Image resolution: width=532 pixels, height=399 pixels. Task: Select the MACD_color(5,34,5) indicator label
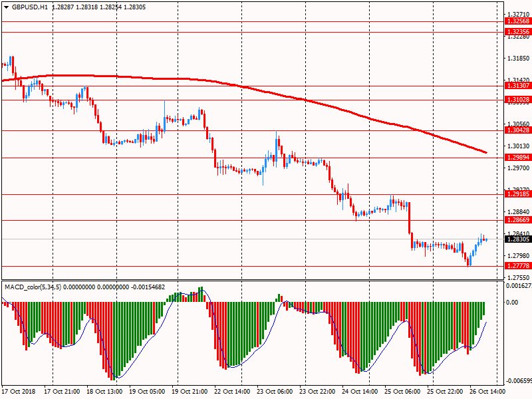tap(33, 287)
